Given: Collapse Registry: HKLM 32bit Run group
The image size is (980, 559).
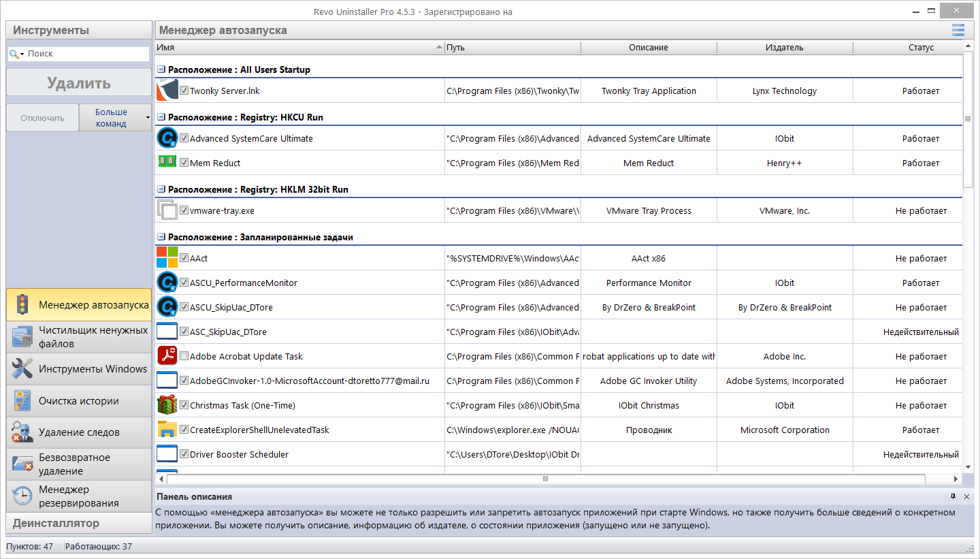Looking at the screenshot, I should pos(161,189).
